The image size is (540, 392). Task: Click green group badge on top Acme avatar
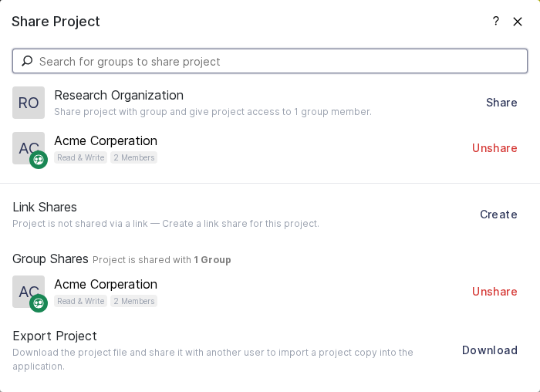[x=39, y=160]
